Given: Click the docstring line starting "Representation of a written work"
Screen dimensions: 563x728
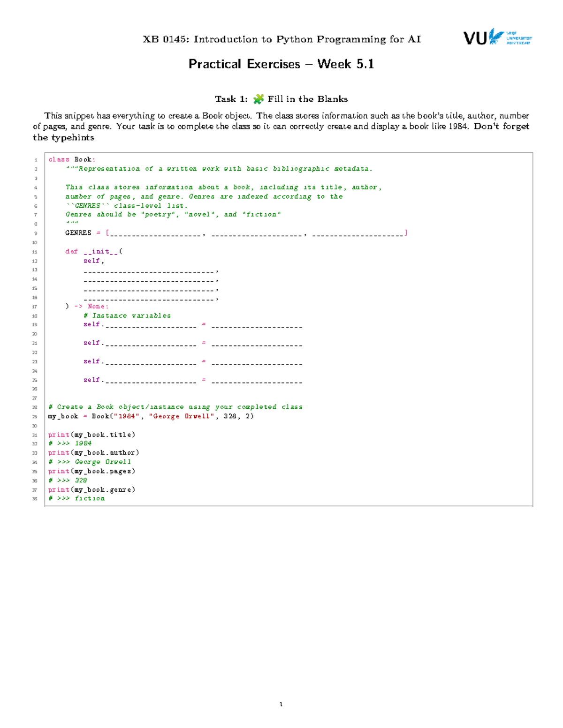Looking at the screenshot, I should point(219,169).
